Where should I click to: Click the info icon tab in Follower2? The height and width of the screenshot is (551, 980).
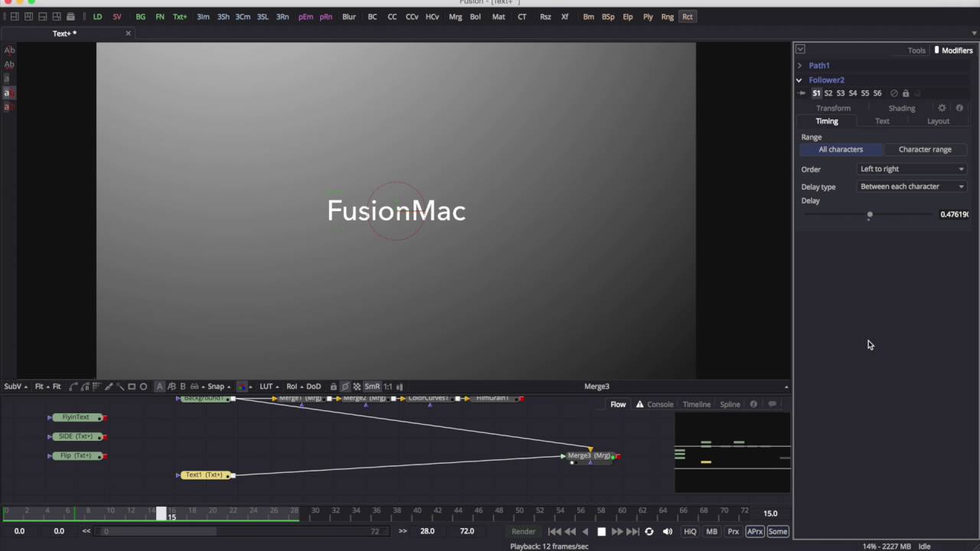(959, 108)
